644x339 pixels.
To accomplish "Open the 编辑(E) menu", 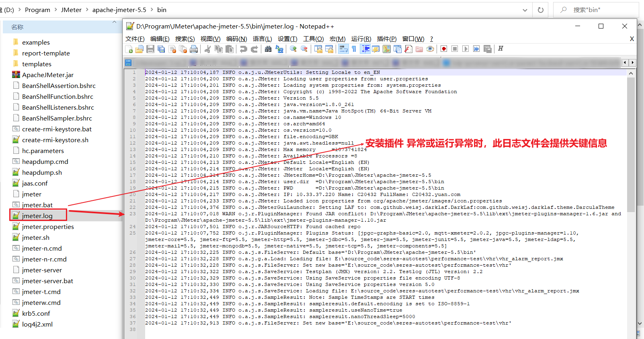I will [x=160, y=39].
